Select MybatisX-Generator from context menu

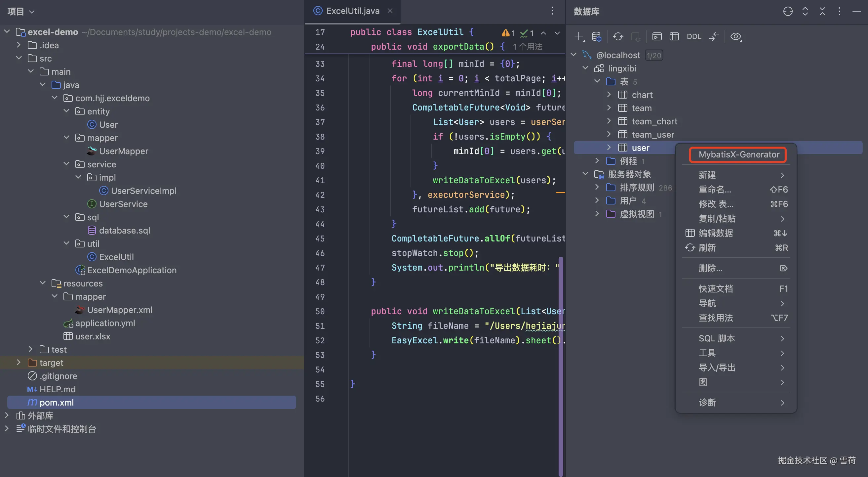[x=739, y=155]
